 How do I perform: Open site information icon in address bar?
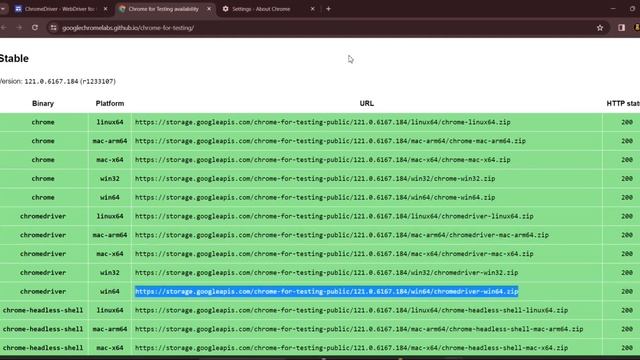coord(53,28)
